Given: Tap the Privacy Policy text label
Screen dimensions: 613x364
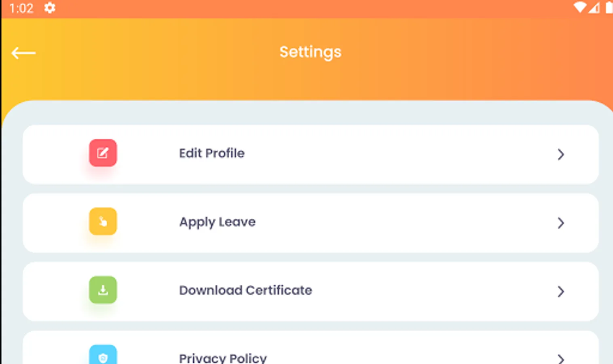Looking at the screenshot, I should [x=223, y=358].
